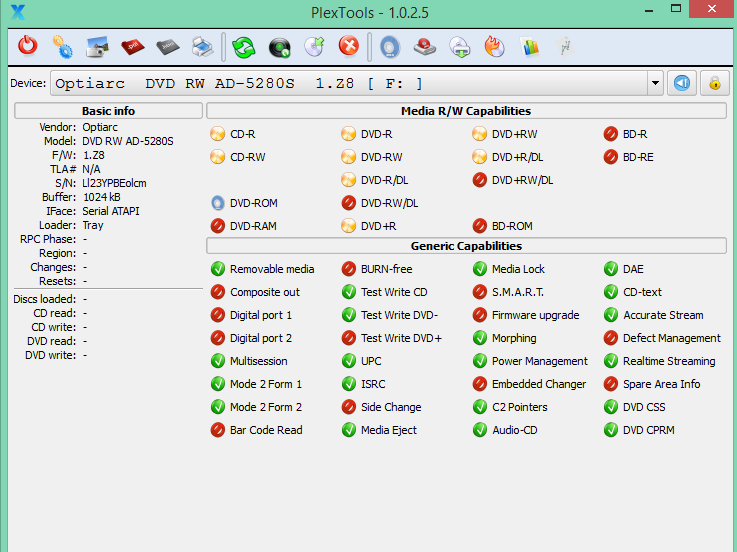Click the 1024 kB buffer value
The image size is (737, 552).
(x=102, y=197)
